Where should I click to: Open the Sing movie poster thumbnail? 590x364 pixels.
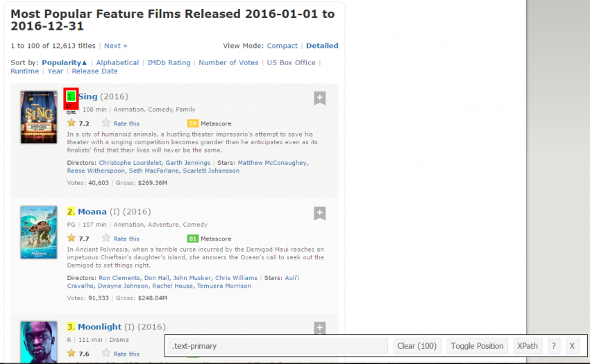click(39, 117)
